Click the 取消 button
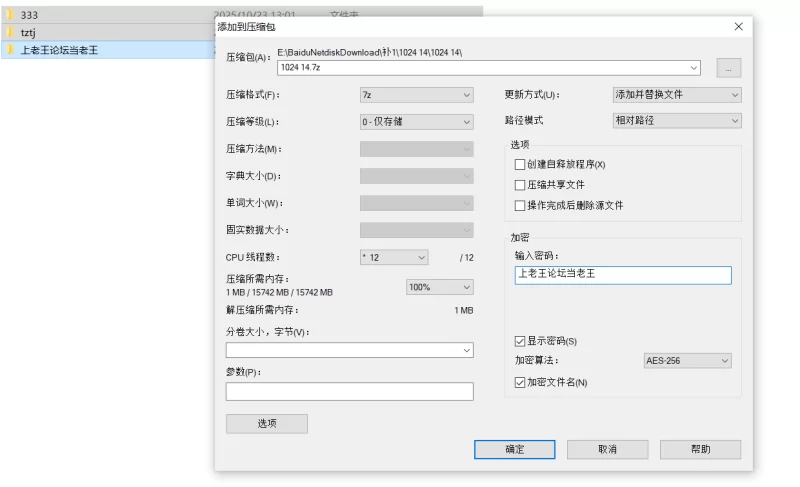The height and width of the screenshot is (487, 800). pyautogui.click(x=607, y=450)
